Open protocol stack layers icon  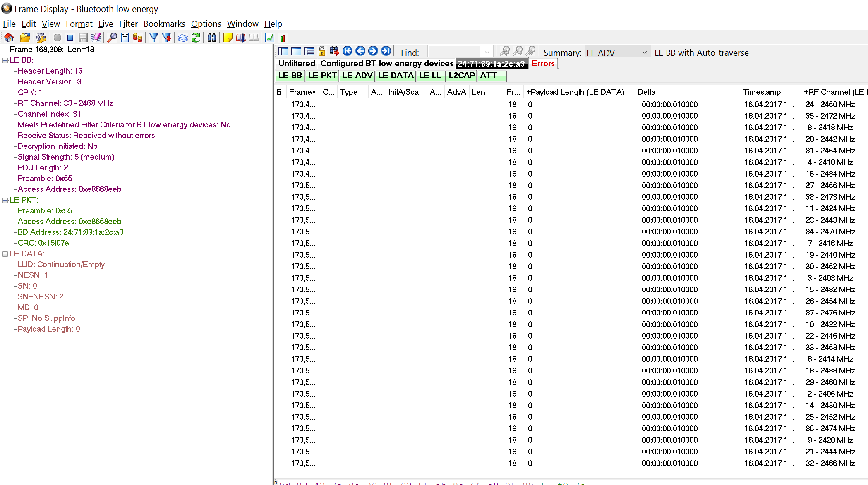click(x=183, y=38)
